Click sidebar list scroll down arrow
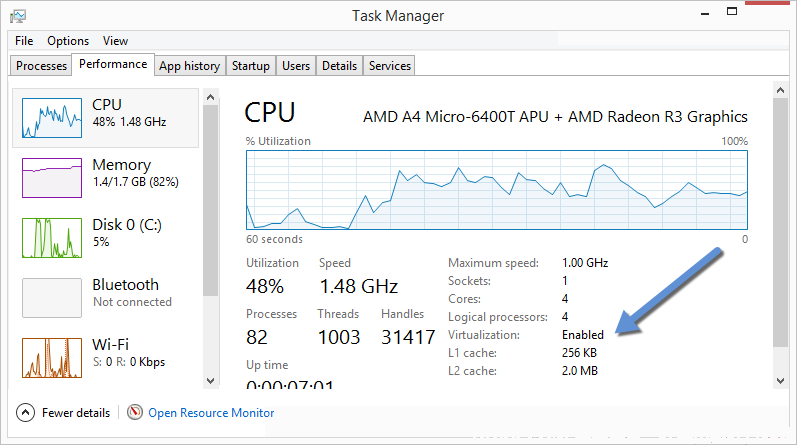The image size is (797, 445). pos(211,380)
